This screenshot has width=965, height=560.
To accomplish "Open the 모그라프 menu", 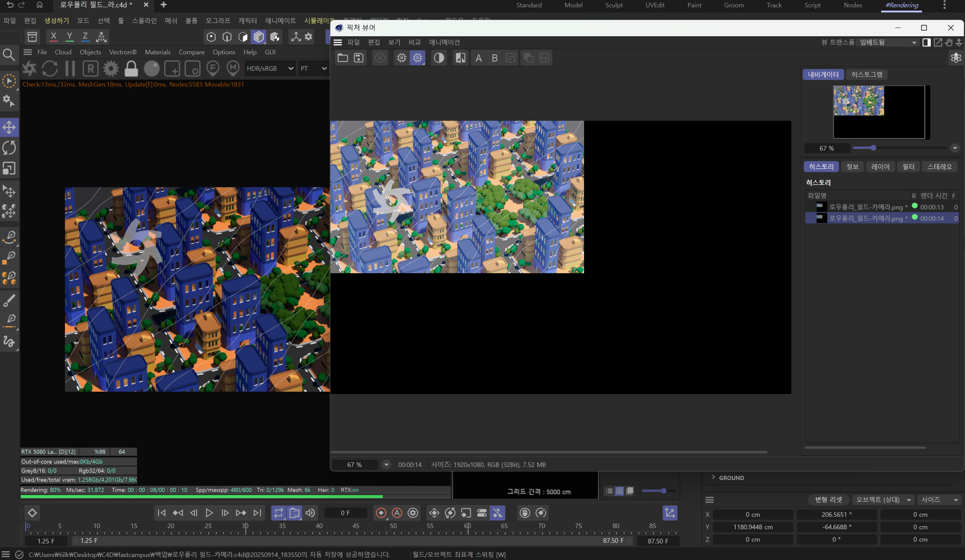I will coord(217,20).
